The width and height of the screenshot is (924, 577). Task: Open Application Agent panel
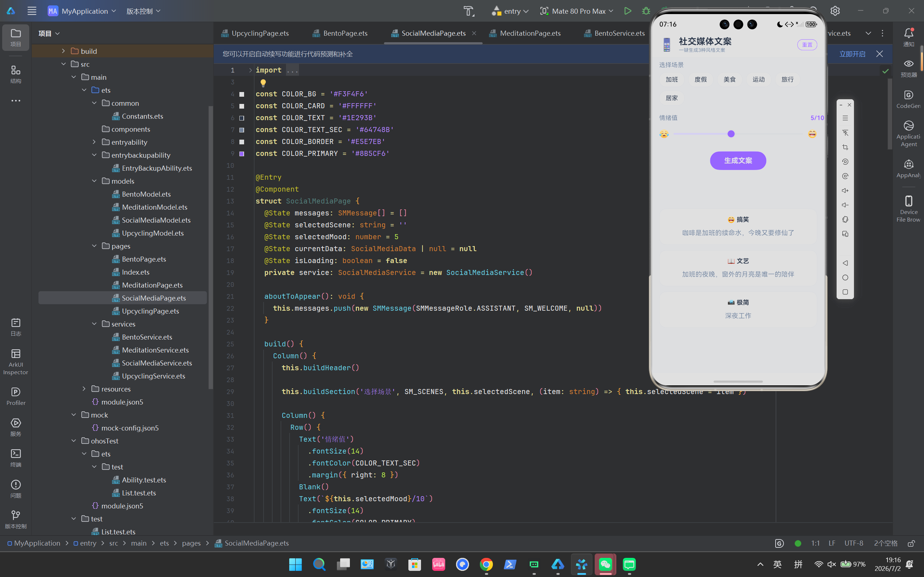point(908,134)
